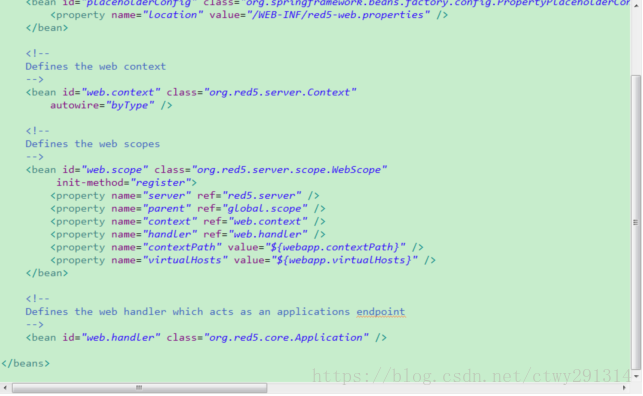The image size is (643, 396).
Task: Click the "web.scope" bean id value
Action: tap(114, 170)
